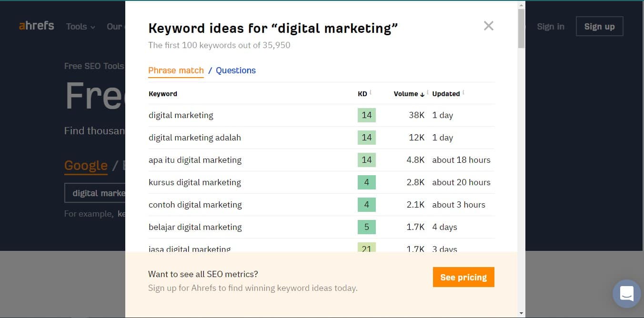
Task: Open the Tools dropdown in the navbar
Action: (80, 27)
